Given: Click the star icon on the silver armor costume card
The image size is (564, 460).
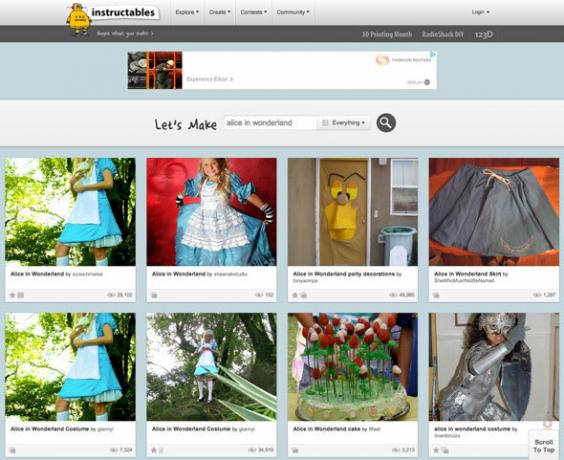Looking at the screenshot, I should click(436, 450).
